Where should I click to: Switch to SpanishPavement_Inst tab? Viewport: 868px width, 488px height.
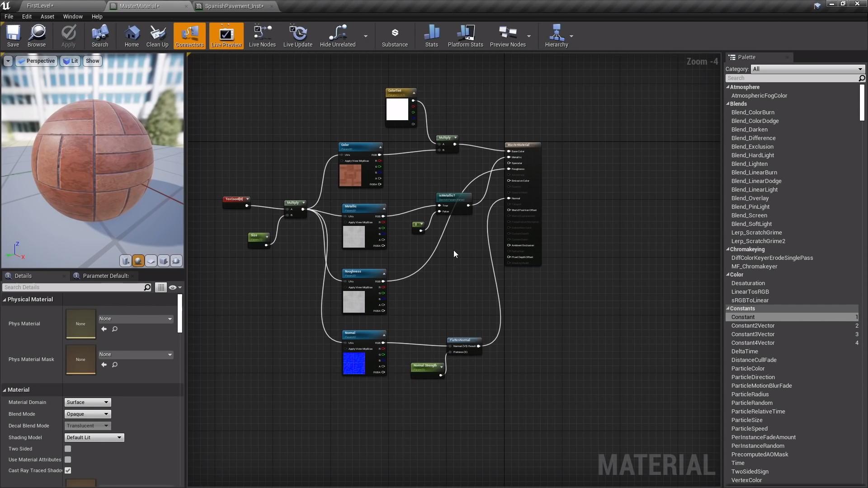tap(234, 6)
